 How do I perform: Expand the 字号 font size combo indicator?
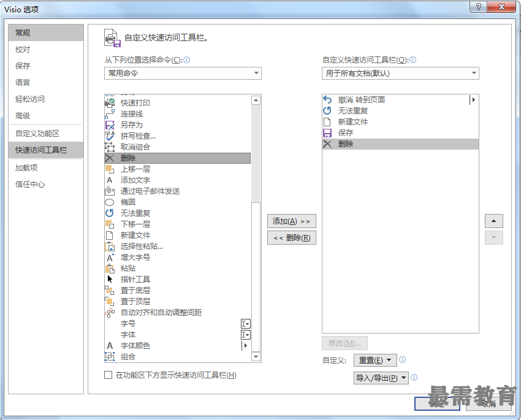click(x=246, y=324)
